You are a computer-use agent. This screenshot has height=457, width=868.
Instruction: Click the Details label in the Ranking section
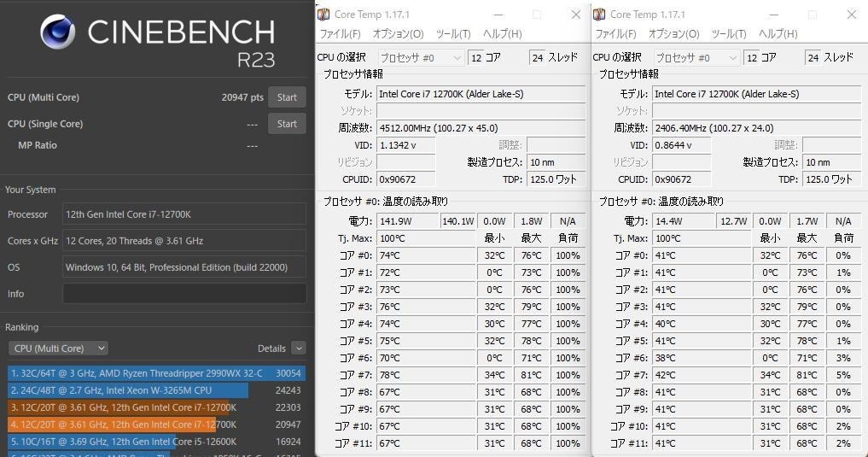coord(271,349)
